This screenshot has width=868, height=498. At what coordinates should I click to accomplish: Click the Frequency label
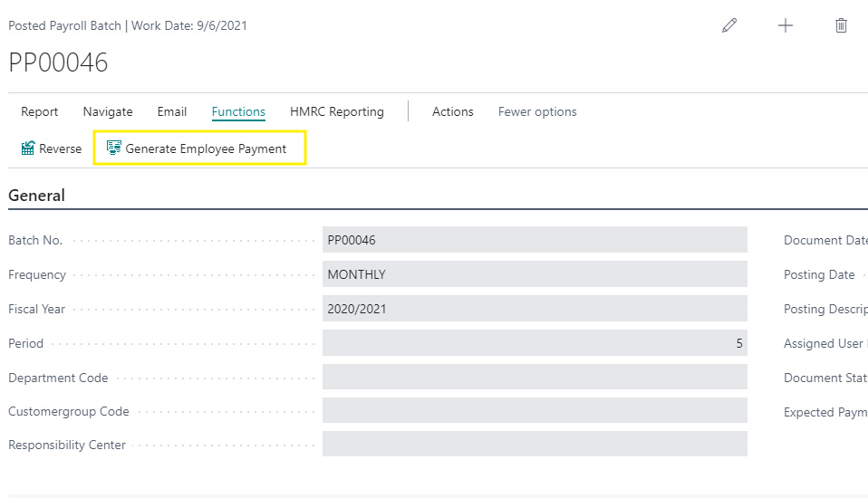click(x=37, y=275)
